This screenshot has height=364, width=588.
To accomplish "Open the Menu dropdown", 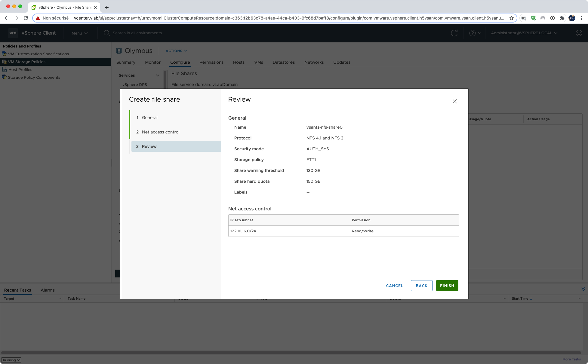I will (x=80, y=33).
